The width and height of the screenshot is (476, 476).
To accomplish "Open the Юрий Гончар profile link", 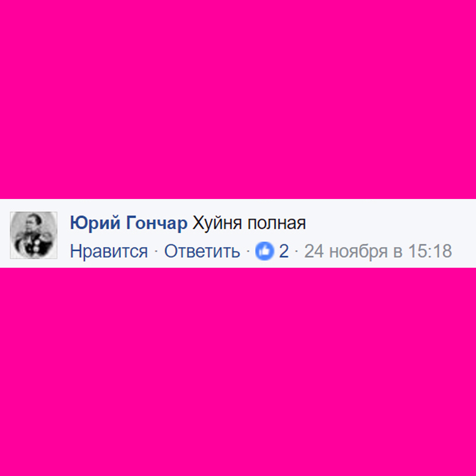I will (x=129, y=223).
